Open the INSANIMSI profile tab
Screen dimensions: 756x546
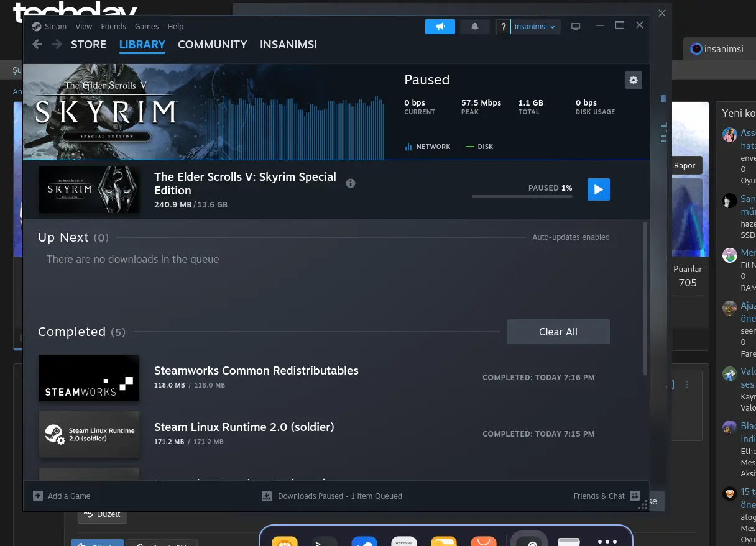288,45
